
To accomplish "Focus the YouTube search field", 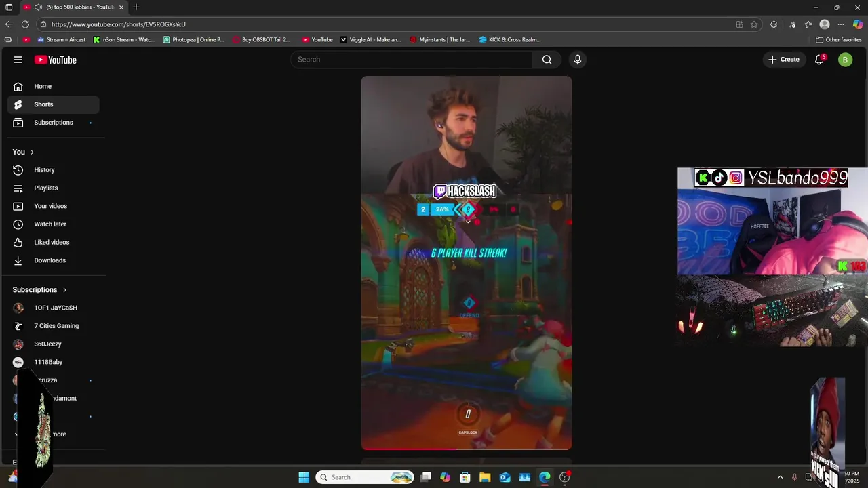I will tap(412, 60).
